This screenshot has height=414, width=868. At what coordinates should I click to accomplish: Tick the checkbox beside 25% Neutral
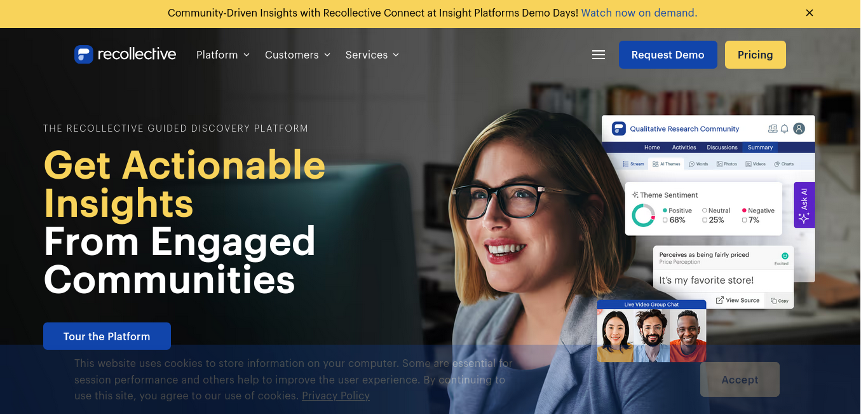coord(705,220)
